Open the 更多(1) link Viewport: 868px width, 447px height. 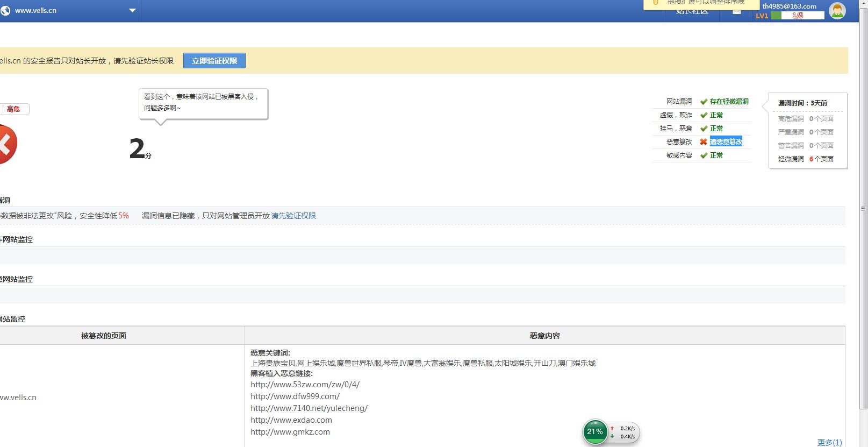coord(829,442)
